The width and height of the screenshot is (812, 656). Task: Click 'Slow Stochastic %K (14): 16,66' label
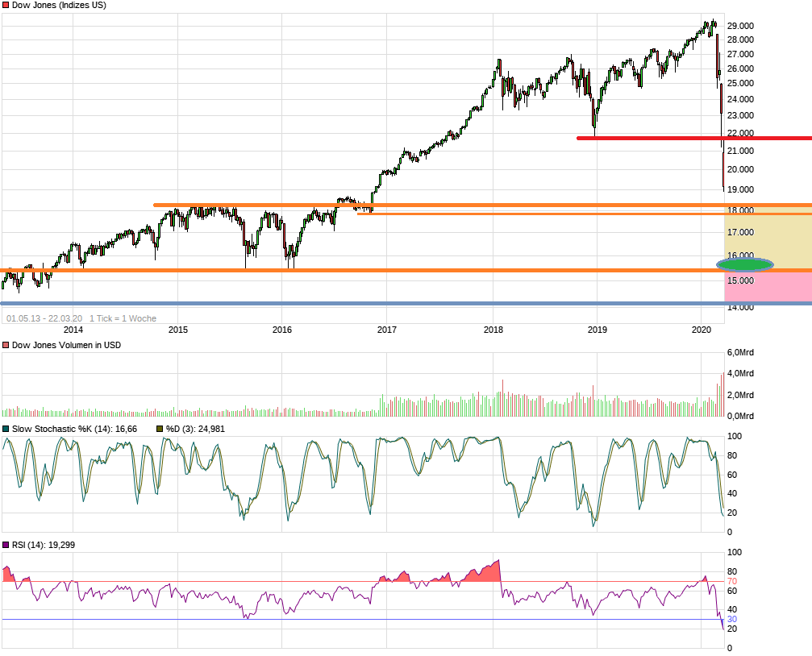(74, 430)
